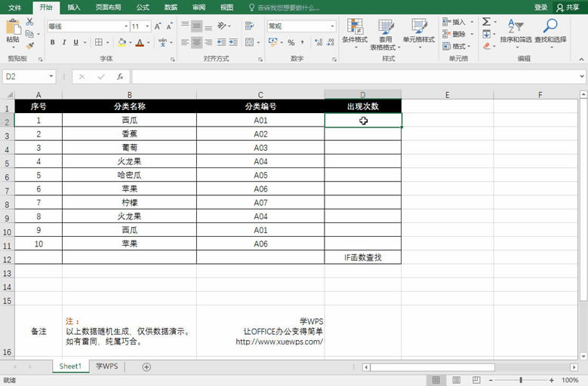Open 查找和选择 find and select

click(x=550, y=33)
